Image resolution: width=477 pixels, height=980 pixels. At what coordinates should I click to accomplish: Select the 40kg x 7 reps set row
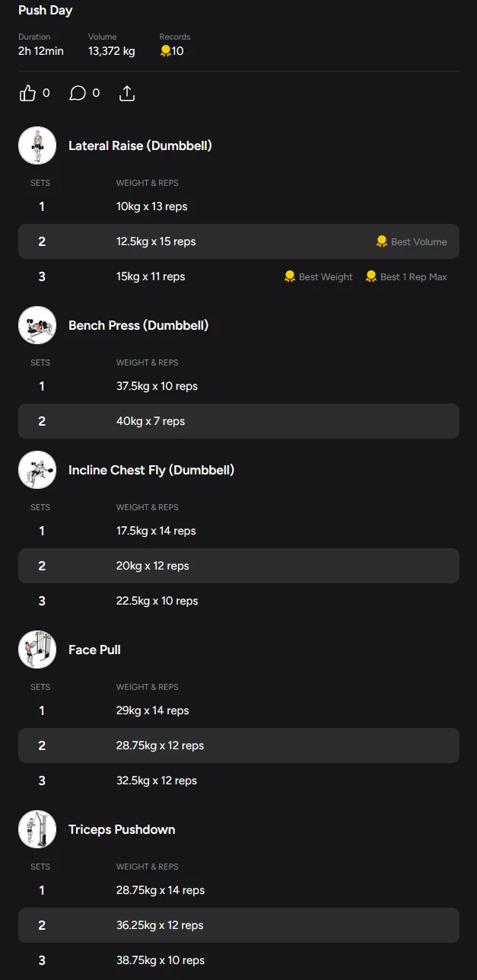[x=239, y=421]
